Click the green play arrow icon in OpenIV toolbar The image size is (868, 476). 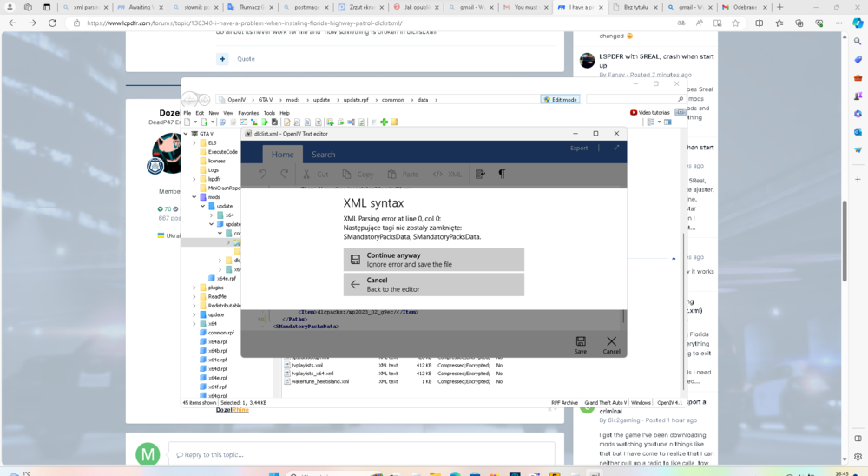(265, 122)
